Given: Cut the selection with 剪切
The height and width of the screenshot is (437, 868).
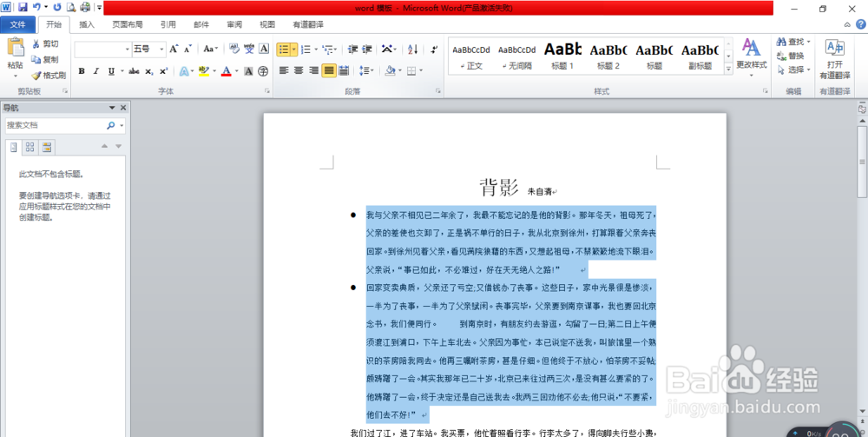Looking at the screenshot, I should (x=45, y=43).
